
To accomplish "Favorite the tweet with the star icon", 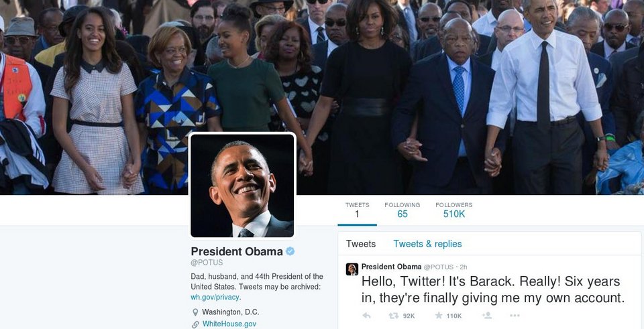I will click(x=439, y=316).
